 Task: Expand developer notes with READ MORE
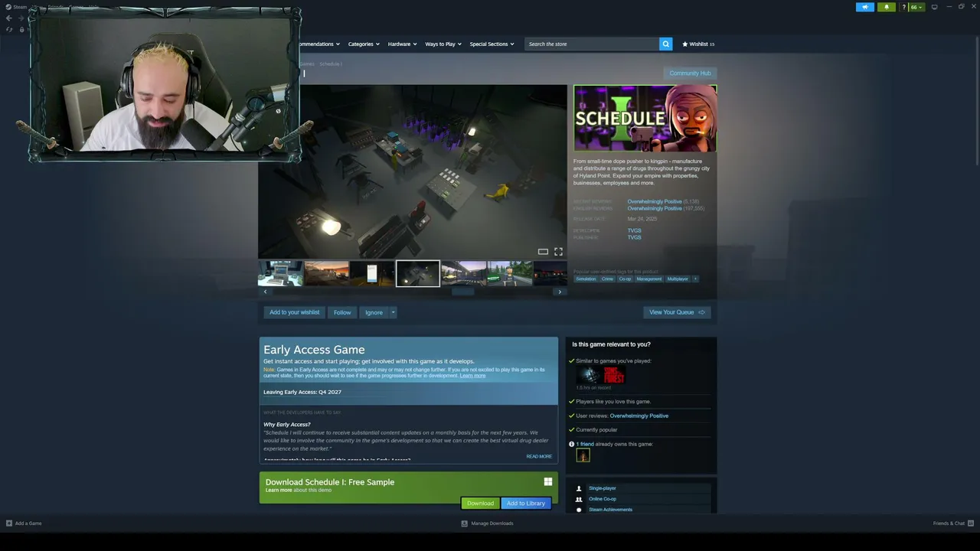point(539,456)
